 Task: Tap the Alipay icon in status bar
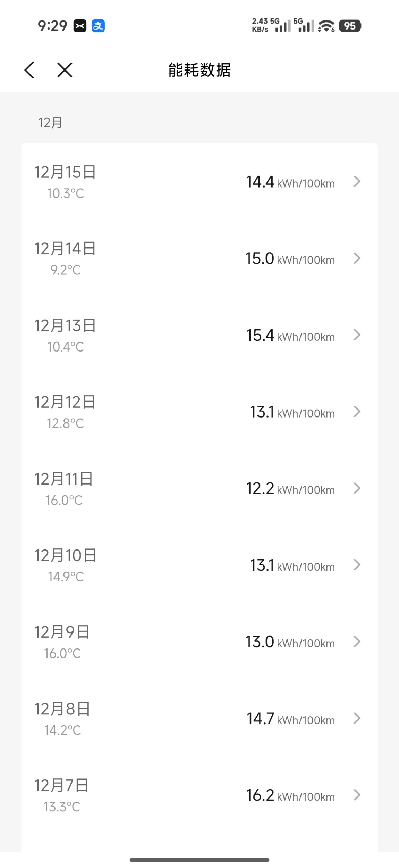(x=98, y=26)
